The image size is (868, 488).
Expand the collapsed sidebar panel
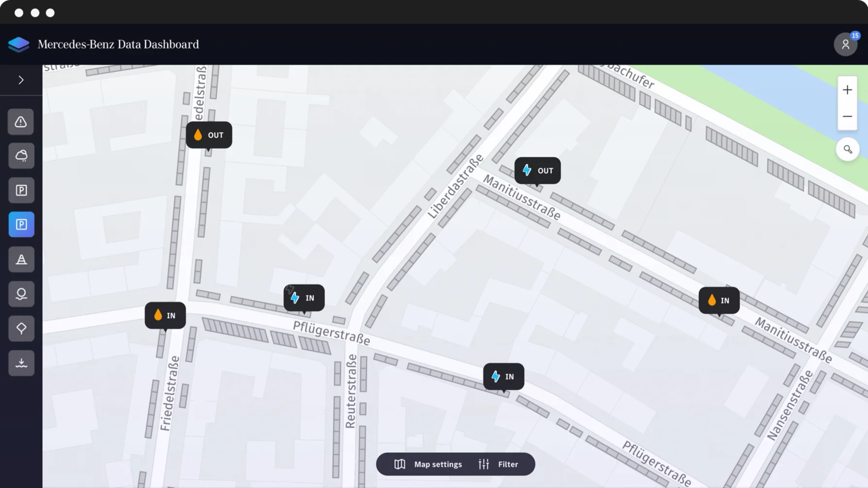(x=21, y=80)
